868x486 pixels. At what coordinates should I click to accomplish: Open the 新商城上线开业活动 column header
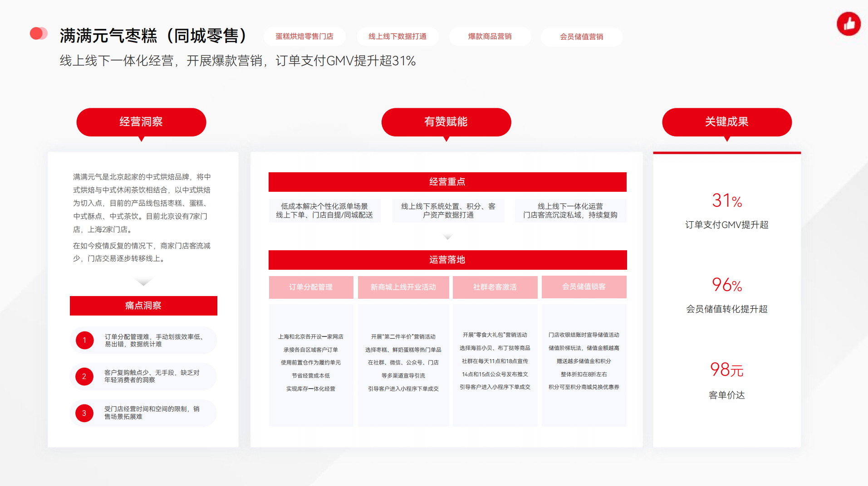(403, 287)
